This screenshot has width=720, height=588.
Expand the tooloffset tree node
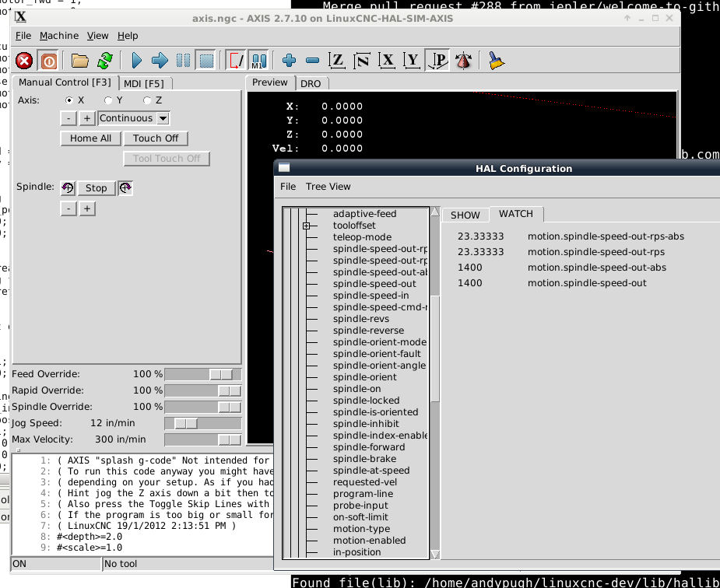[x=306, y=226]
